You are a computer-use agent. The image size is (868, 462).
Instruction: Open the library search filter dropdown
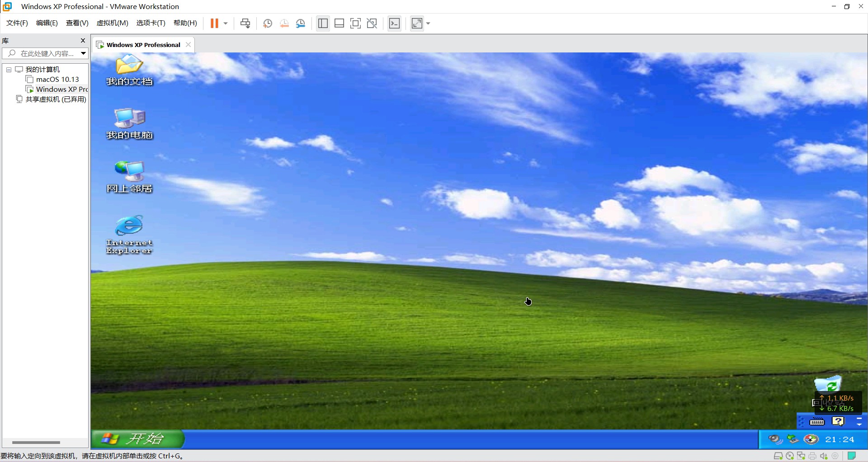pyautogui.click(x=83, y=53)
